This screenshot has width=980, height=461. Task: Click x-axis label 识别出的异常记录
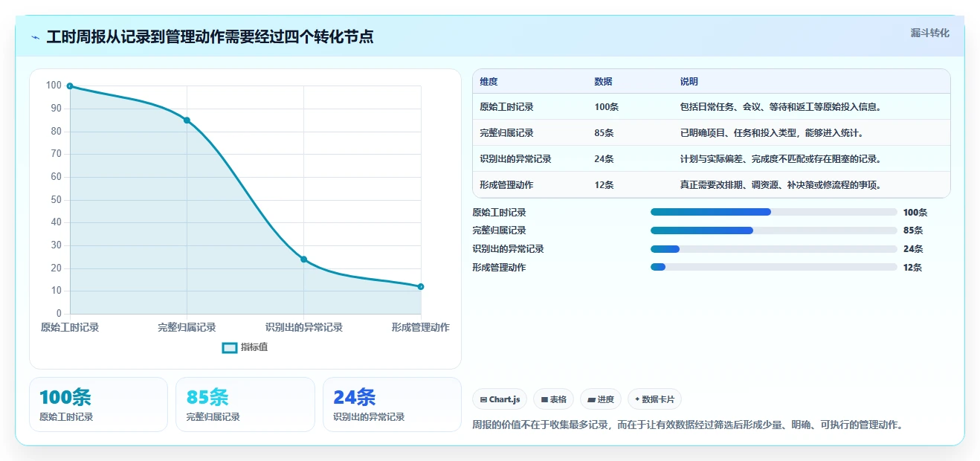(x=304, y=327)
